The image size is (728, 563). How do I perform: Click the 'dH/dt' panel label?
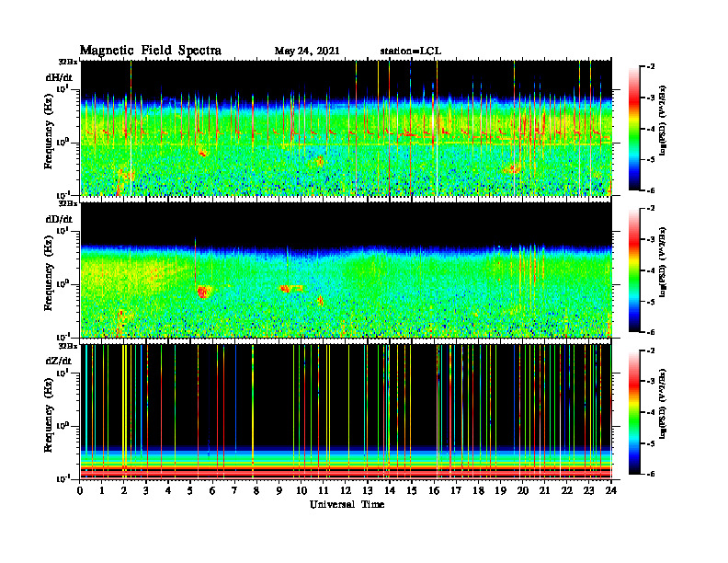coord(59,77)
